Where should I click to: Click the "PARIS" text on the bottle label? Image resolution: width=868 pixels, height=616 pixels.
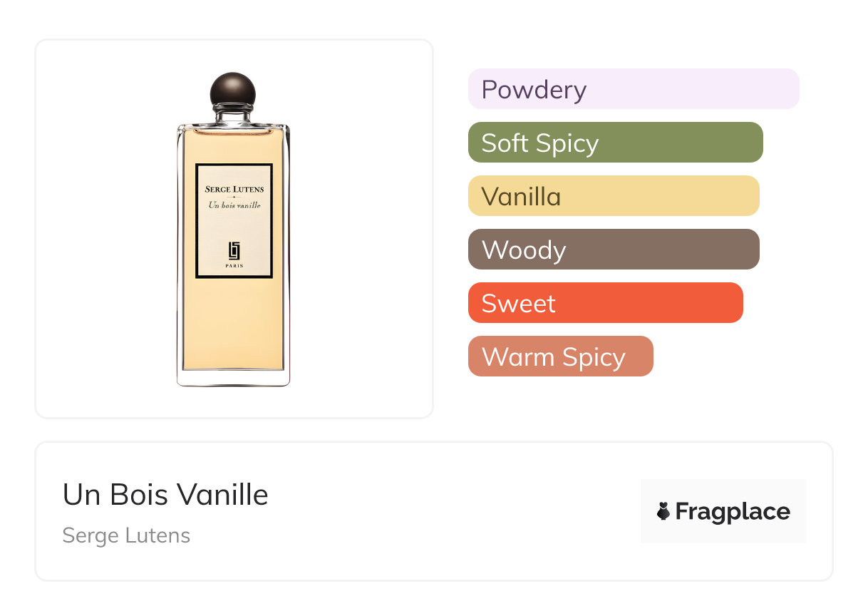234,266
